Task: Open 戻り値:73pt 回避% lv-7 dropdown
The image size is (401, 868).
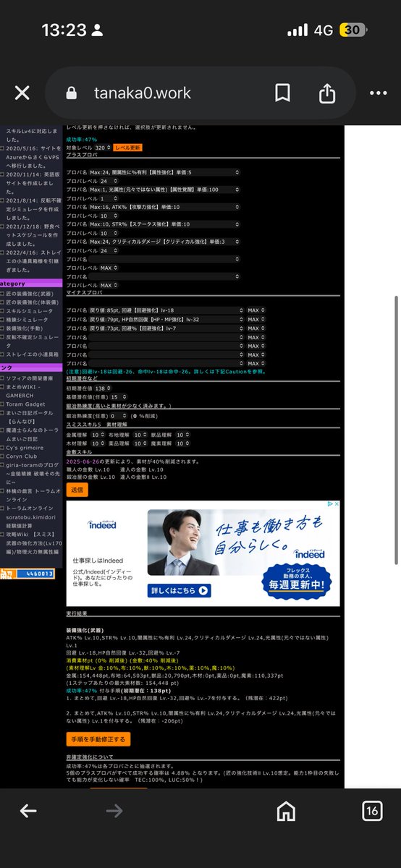Action: click(x=166, y=328)
